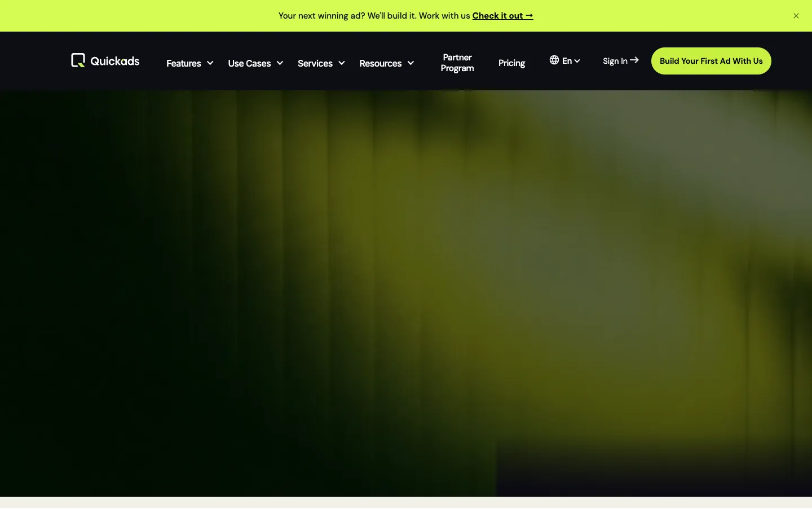Image resolution: width=812 pixels, height=508 pixels.
Task: Follow the Check it out link
Action: (x=502, y=16)
